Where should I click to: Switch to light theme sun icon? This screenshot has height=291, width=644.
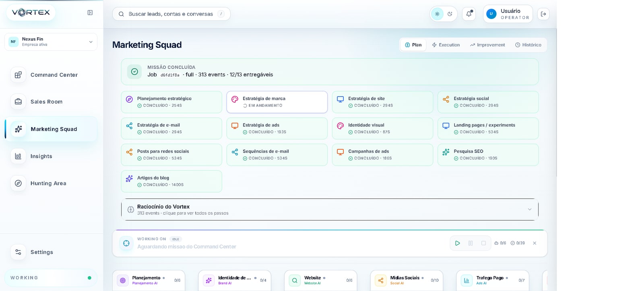click(x=437, y=14)
